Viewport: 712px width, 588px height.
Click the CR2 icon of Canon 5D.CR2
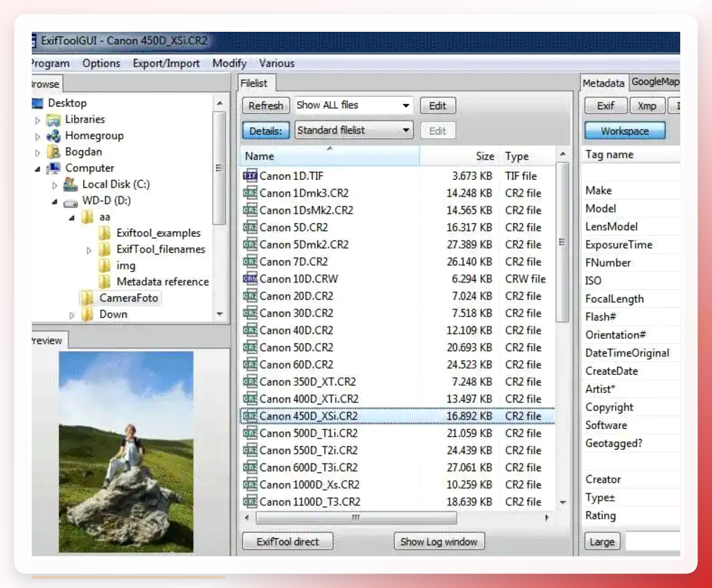pyautogui.click(x=250, y=228)
